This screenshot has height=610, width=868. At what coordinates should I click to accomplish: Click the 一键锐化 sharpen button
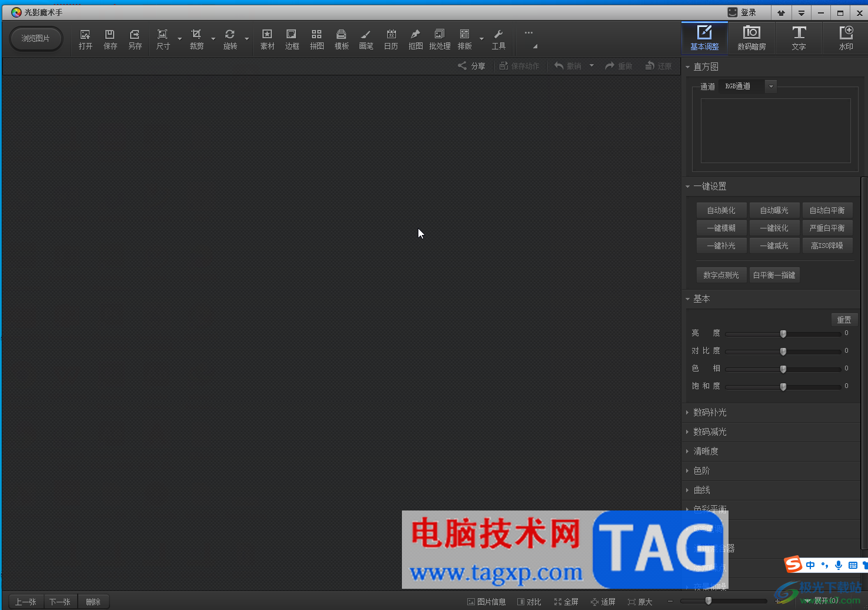(x=774, y=228)
